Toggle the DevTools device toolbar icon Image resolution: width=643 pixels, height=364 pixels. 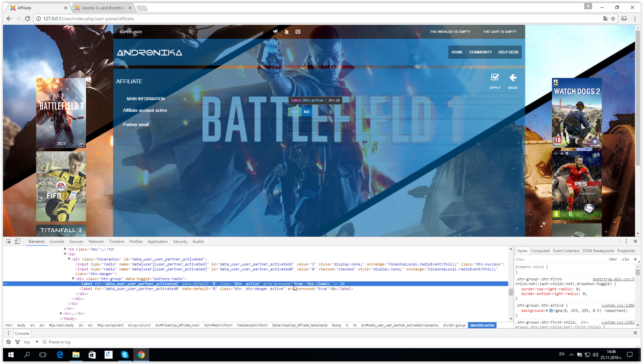coord(17,241)
